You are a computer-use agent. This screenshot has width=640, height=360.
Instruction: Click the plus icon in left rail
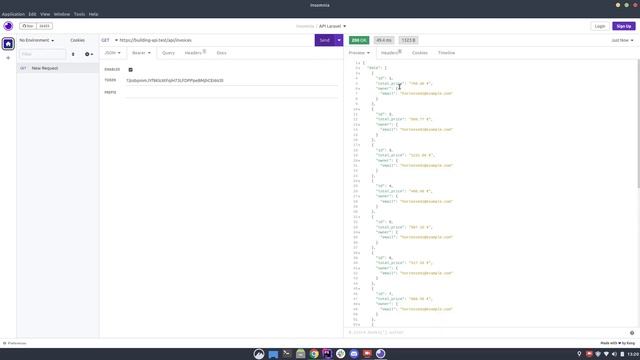point(8,58)
